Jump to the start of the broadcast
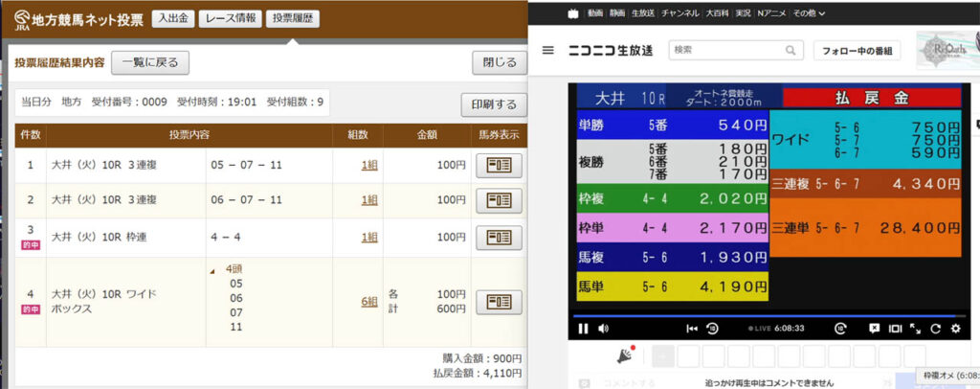The height and width of the screenshot is (389, 980). (692, 329)
